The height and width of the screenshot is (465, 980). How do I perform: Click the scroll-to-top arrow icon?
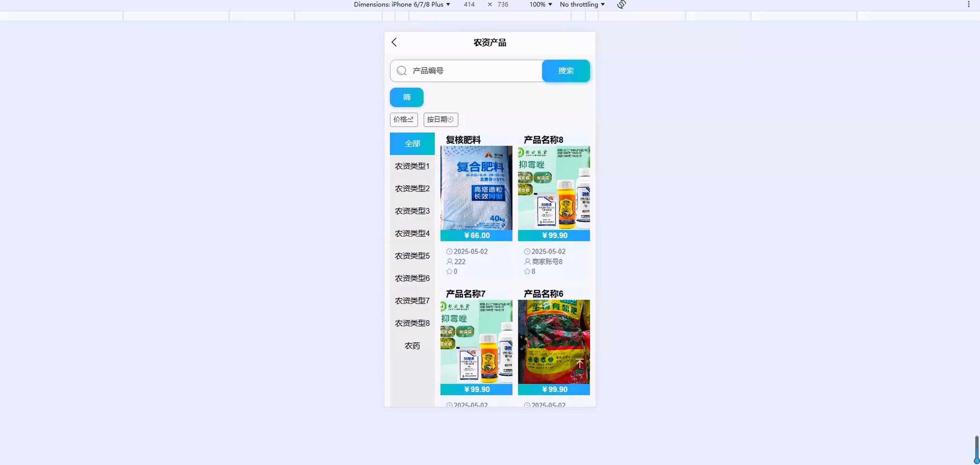point(580,363)
